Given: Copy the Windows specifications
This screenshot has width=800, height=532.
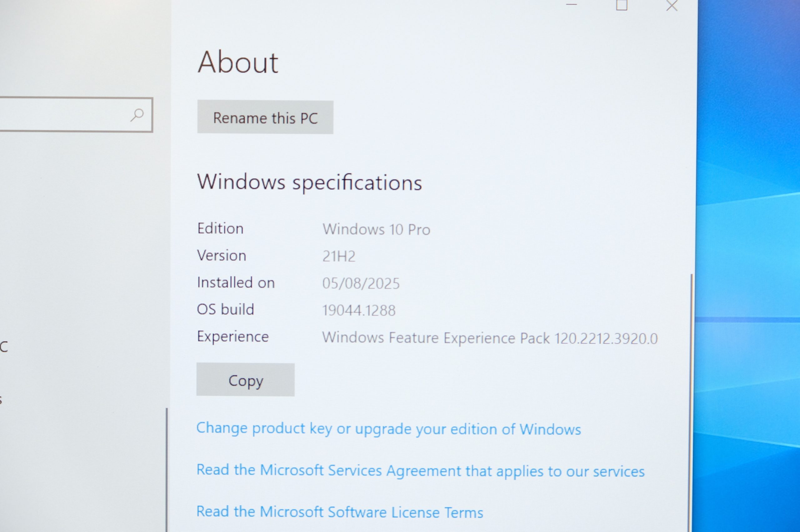Looking at the screenshot, I should click(246, 380).
